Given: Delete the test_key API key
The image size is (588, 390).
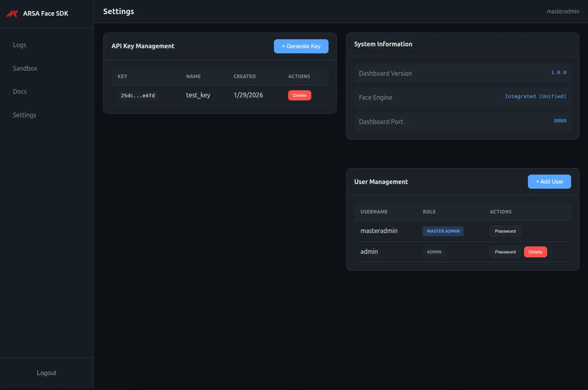Looking at the screenshot, I should (299, 95).
